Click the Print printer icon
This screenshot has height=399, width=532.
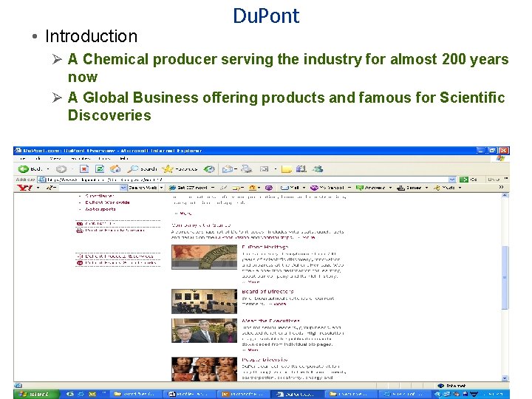point(247,169)
